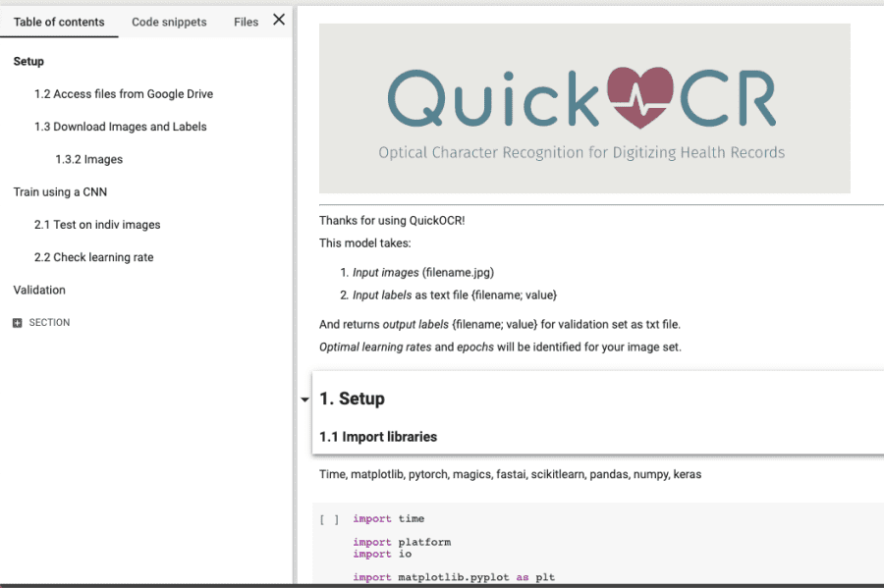Click the plus icon next to SECTION

18,323
